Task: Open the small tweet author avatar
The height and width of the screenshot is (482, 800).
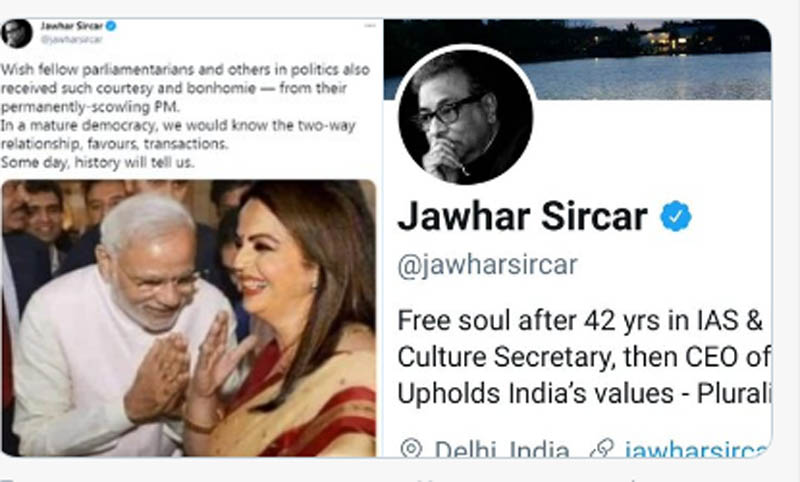Action: click(x=16, y=33)
